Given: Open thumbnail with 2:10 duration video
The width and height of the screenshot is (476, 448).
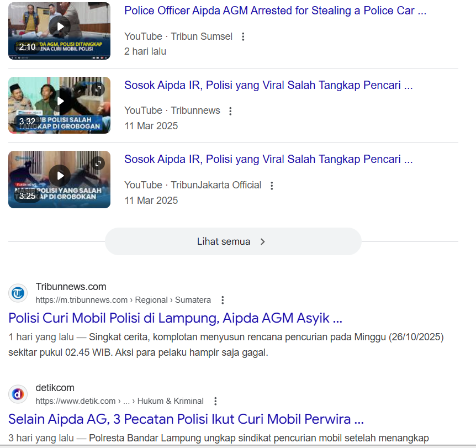Looking at the screenshot, I should (59, 31).
